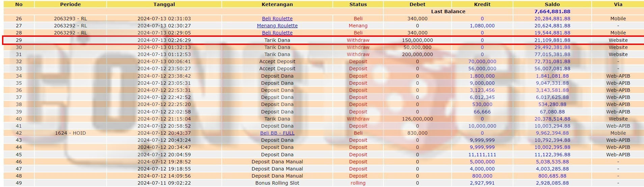Click the 126,000,000 withdraw debet value
The image size is (644, 187).
[x=417, y=119]
